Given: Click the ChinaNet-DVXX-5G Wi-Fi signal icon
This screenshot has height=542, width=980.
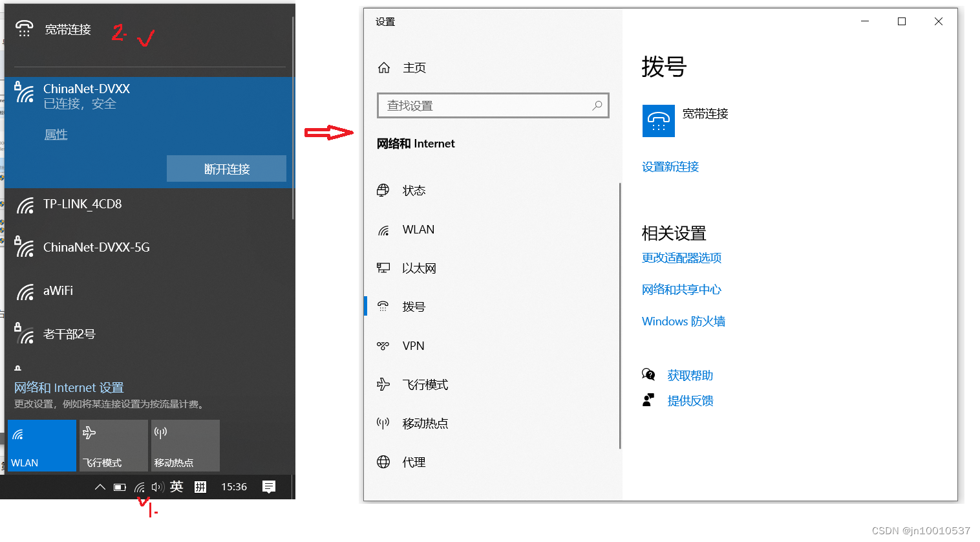Looking at the screenshot, I should 24,247.
